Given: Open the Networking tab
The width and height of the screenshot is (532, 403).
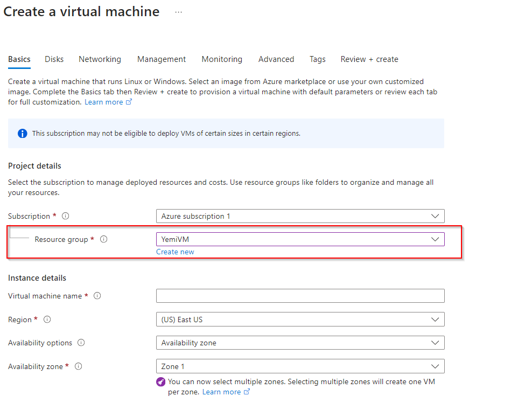Looking at the screenshot, I should [x=100, y=59].
